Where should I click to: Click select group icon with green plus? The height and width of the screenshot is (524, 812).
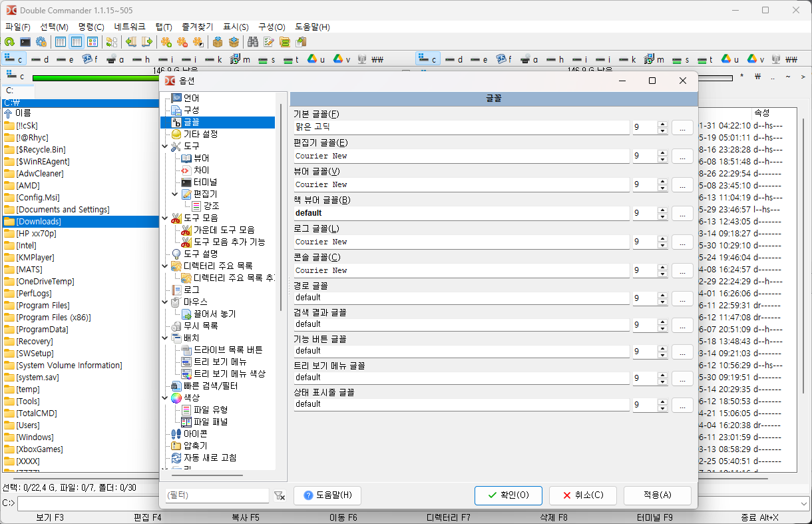[166, 42]
